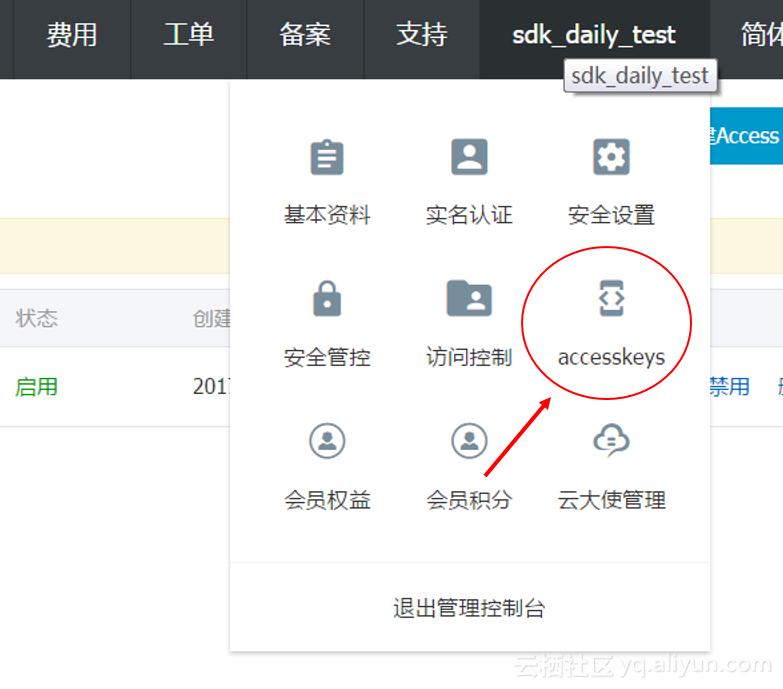Open the 云大使管理 cloud icon

[x=611, y=440]
